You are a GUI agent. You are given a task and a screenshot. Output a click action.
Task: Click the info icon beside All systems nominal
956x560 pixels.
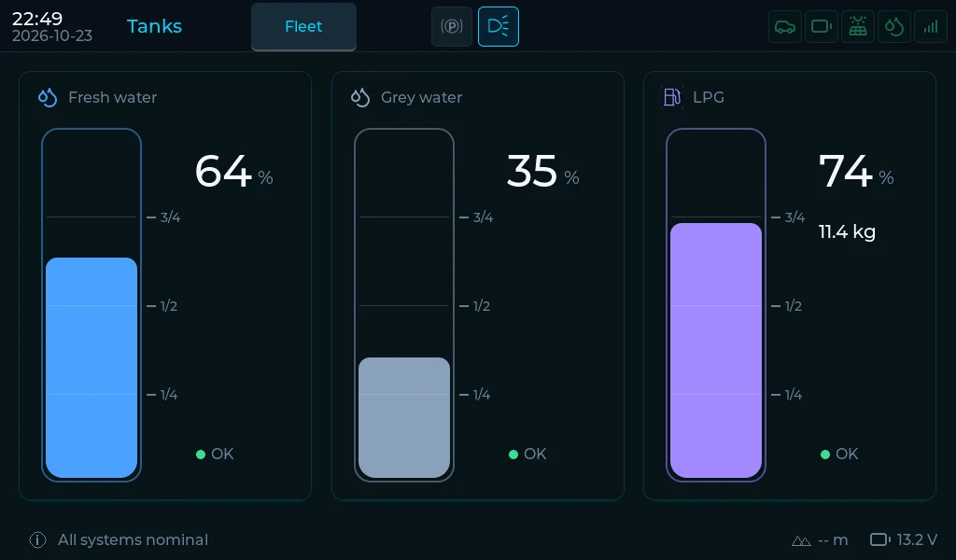(x=37, y=539)
